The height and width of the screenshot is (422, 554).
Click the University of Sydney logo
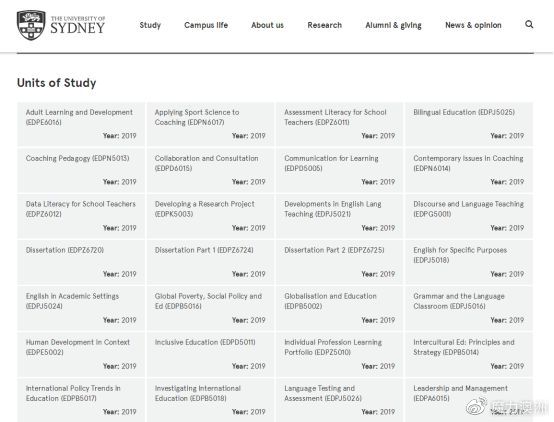(61, 25)
